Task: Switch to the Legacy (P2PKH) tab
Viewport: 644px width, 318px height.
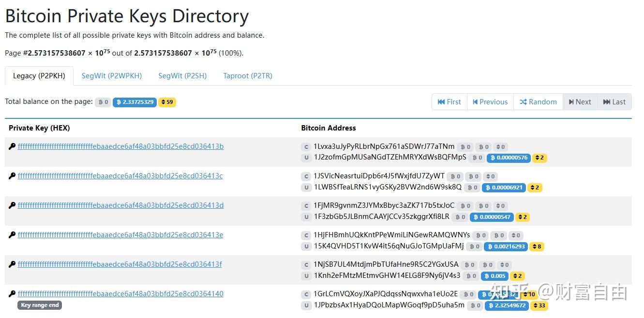Action: (39, 76)
